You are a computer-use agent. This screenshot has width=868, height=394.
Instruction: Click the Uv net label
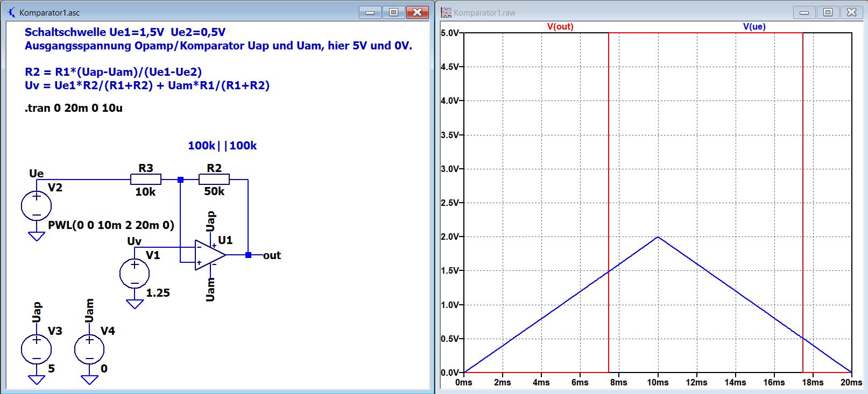(x=135, y=241)
